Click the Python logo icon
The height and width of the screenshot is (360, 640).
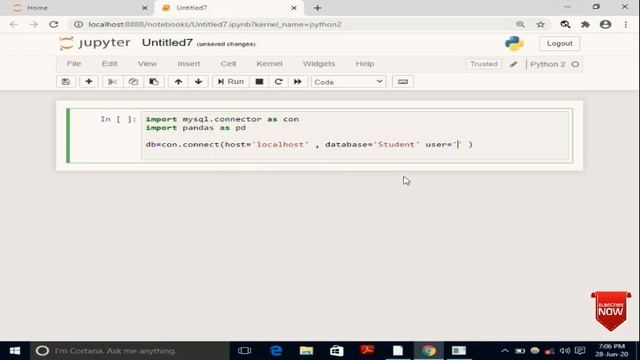514,43
